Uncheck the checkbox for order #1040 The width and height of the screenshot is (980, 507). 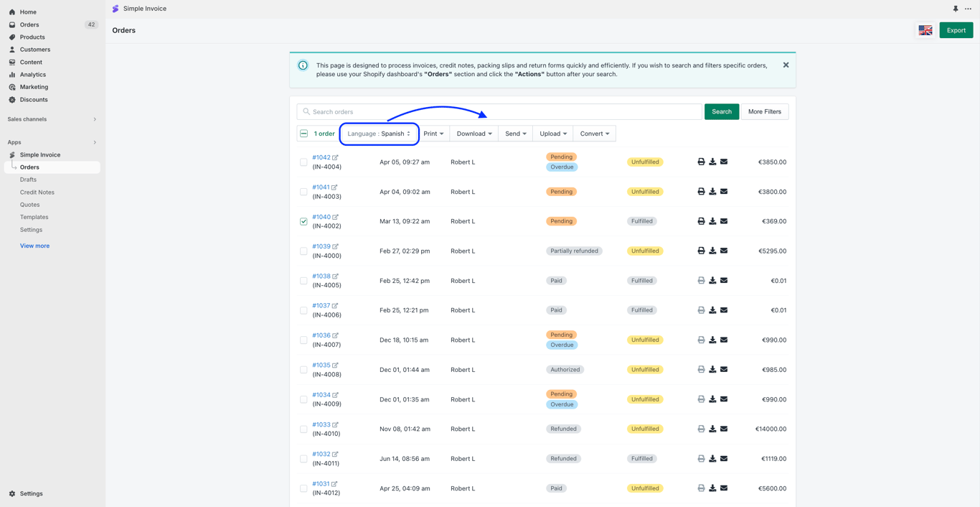[303, 221]
